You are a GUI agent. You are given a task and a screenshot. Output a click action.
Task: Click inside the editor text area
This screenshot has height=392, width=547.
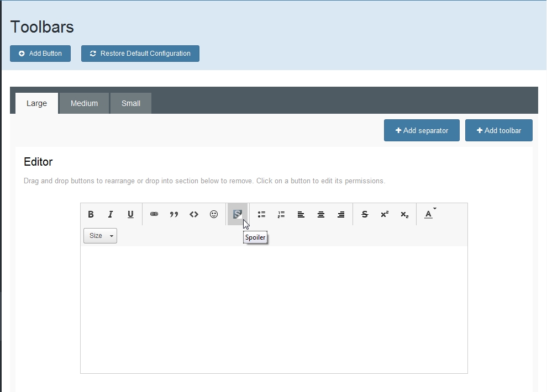(x=273, y=309)
